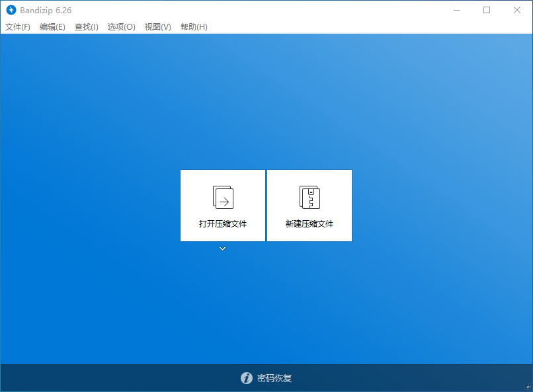Open the 查找(I) menu
The width and height of the screenshot is (533, 392).
[x=86, y=27]
